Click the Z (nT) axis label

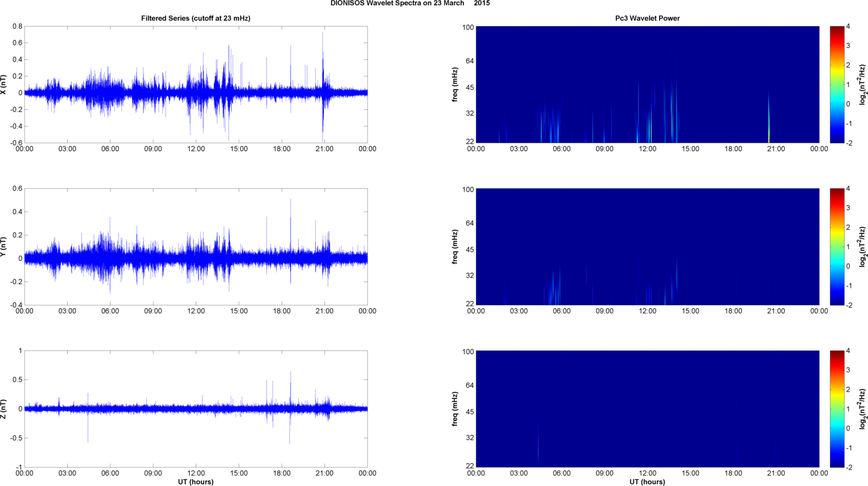tap(4, 409)
